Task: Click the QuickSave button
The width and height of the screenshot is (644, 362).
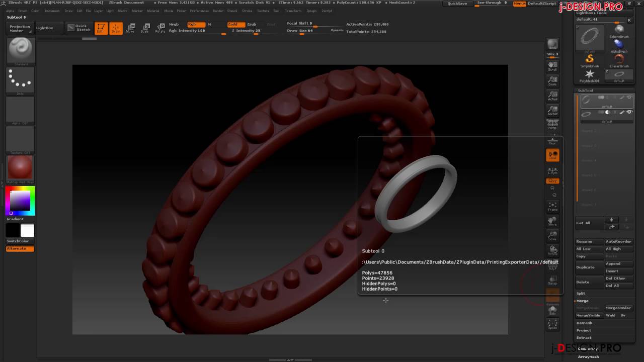Action: tap(457, 4)
